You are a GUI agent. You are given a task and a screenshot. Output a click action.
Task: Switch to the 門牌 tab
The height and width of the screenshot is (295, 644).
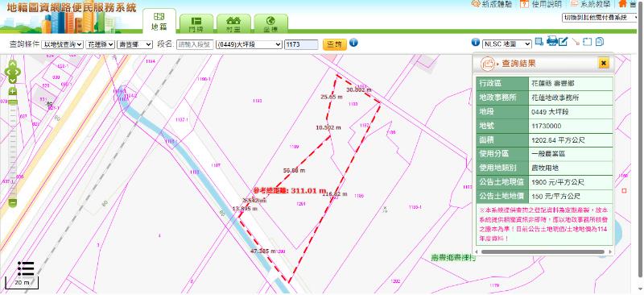tap(196, 24)
